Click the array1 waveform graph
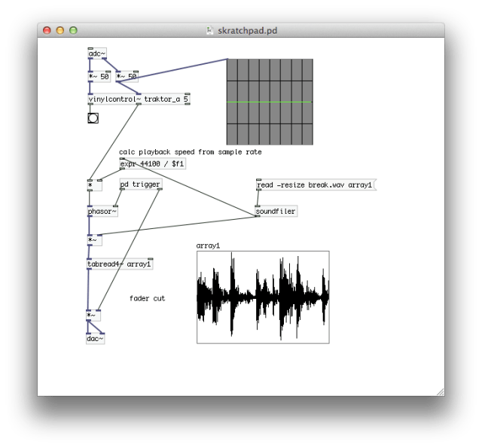Screen dimensions: 482x448 coord(263,297)
